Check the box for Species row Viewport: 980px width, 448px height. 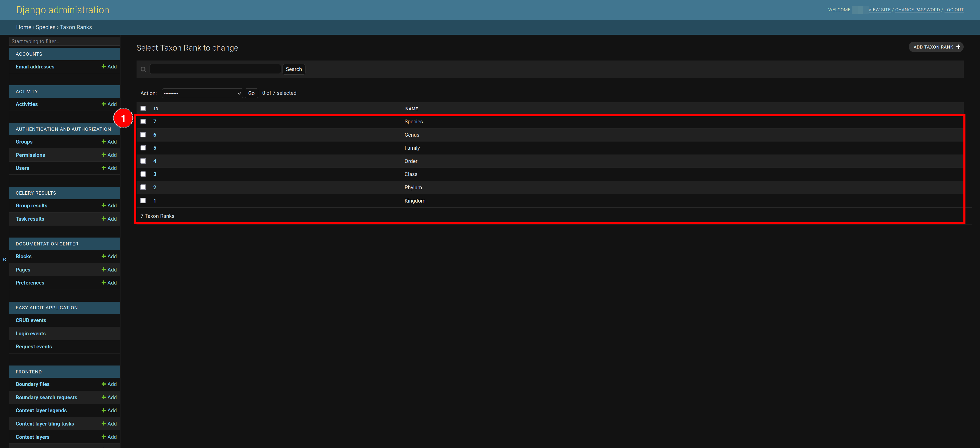point(143,121)
